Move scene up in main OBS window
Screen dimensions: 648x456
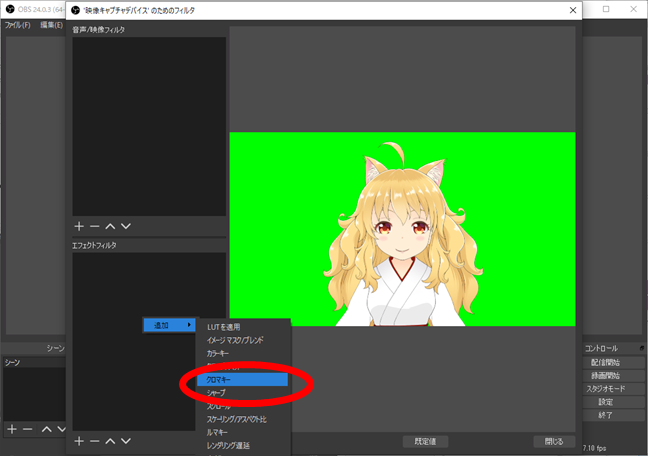[x=47, y=430]
